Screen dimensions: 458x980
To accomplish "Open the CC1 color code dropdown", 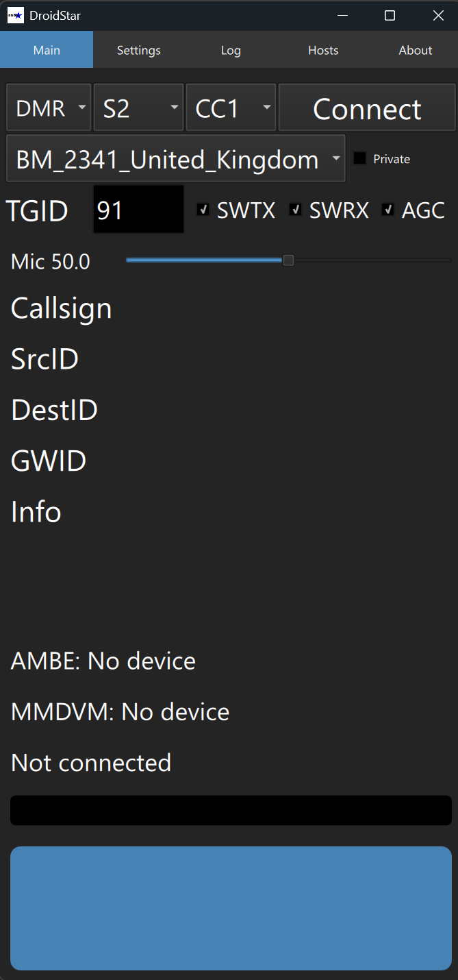I will (x=231, y=108).
